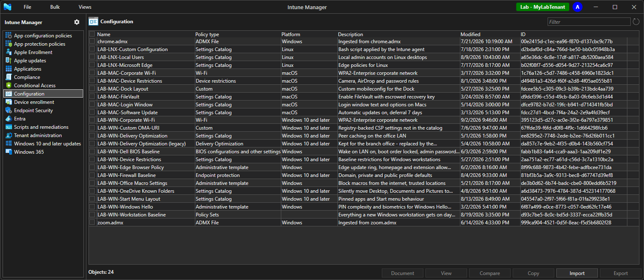Click 'Peer caching on the office LAN' description
The width and height of the screenshot is (644, 280).
pyautogui.click(x=372, y=136)
